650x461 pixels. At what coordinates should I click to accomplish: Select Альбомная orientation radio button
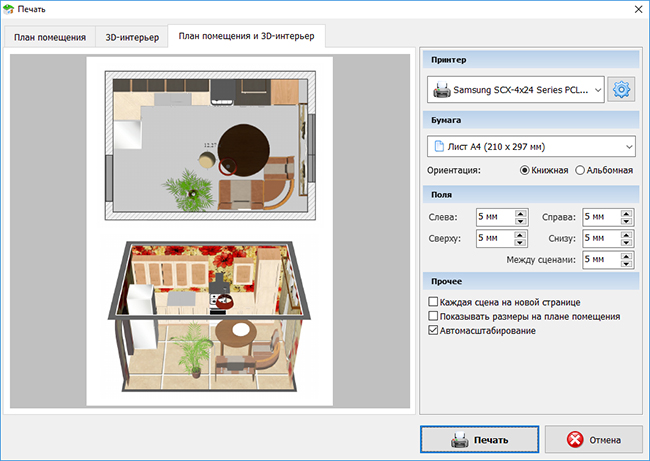580,170
